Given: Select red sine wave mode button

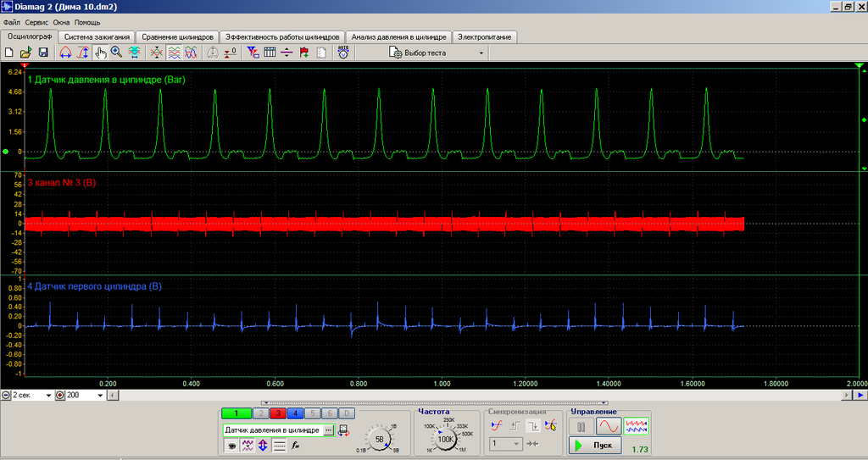Looking at the screenshot, I should click(609, 427).
